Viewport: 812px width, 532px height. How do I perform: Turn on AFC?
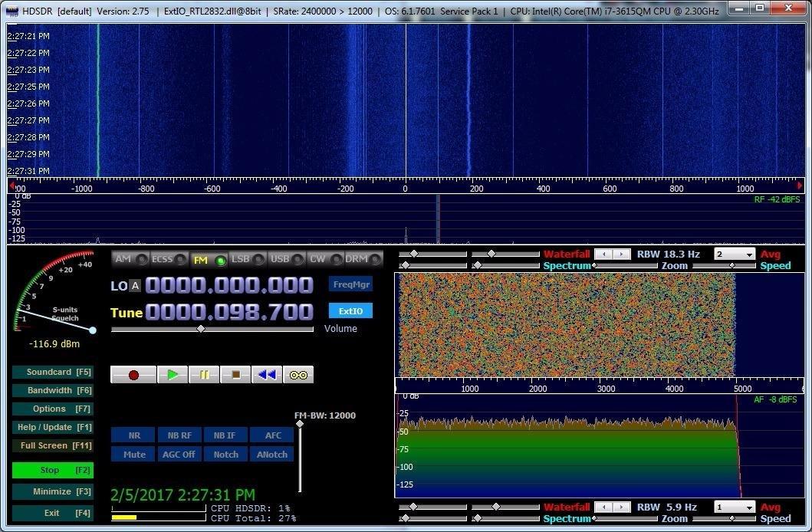(x=271, y=435)
